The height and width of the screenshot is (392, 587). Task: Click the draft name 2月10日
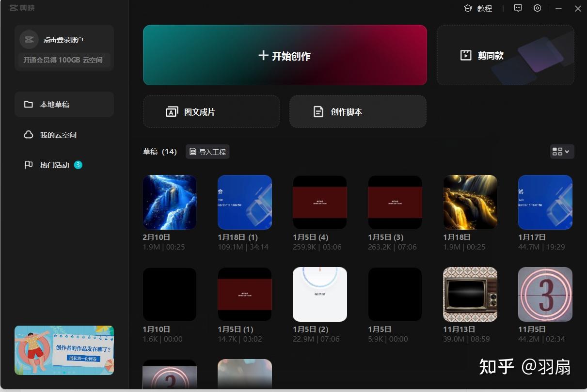157,237
